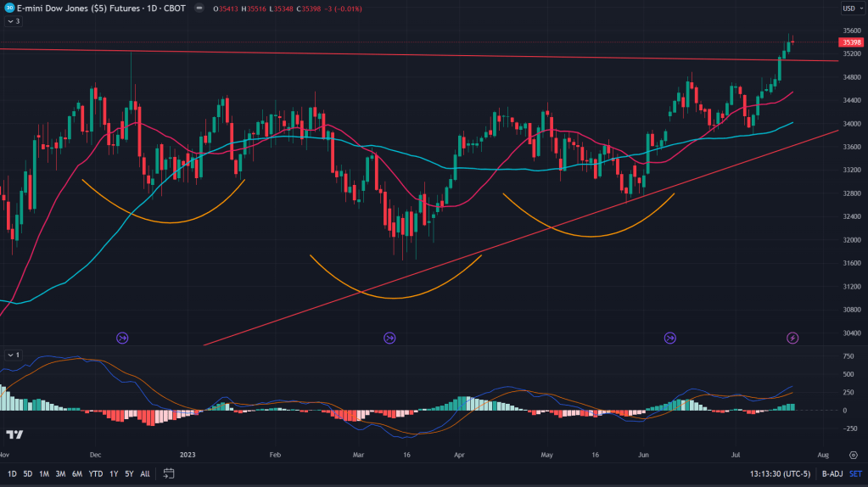Expand the collapsed 3 indicators legend

tap(13, 20)
